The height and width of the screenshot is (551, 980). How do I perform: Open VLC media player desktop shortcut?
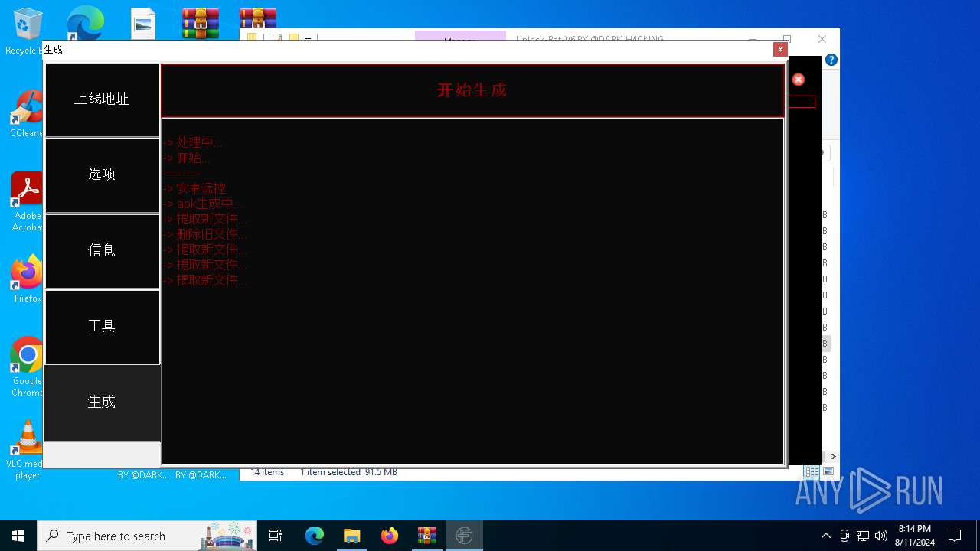[28, 449]
